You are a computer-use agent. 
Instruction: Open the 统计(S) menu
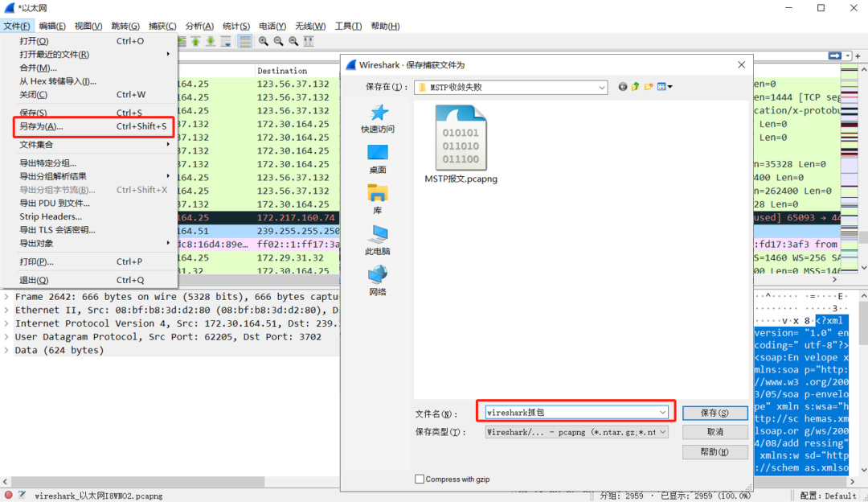tap(235, 26)
